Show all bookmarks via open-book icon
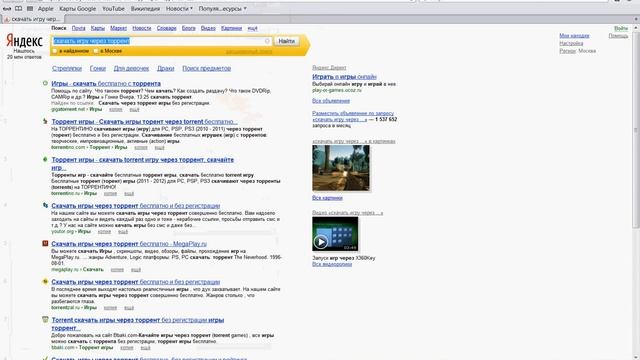The width and height of the screenshot is (640, 360). [18, 9]
